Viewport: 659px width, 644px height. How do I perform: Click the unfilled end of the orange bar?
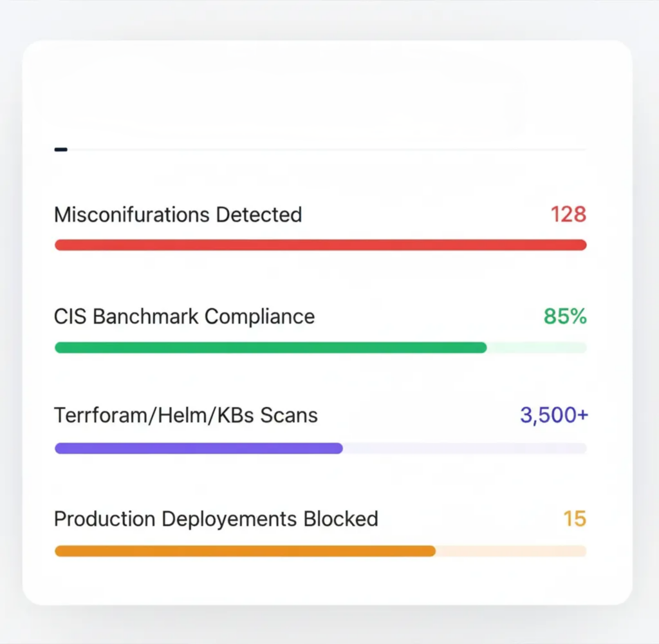point(511,551)
